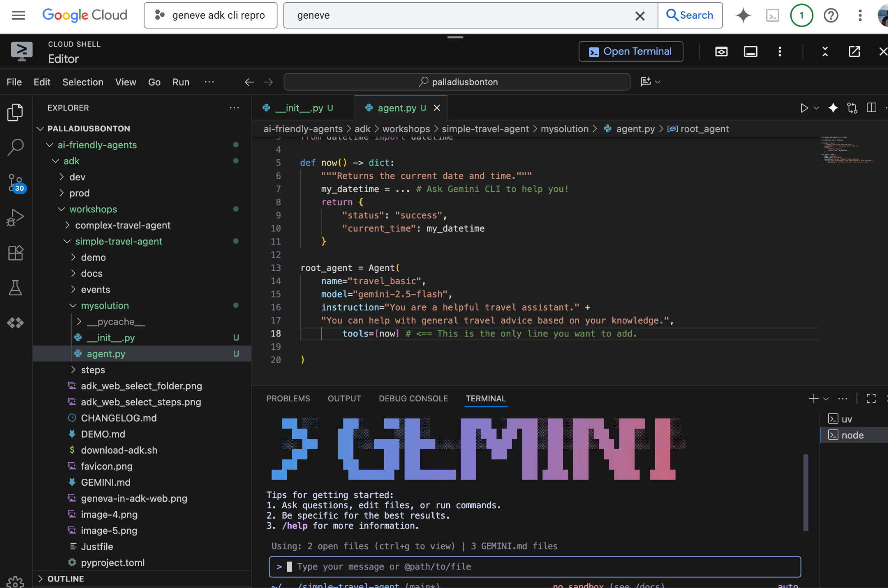Screen dimensions: 888x588
Task: Click the terminal vertical scrollbar
Action: click(806, 492)
